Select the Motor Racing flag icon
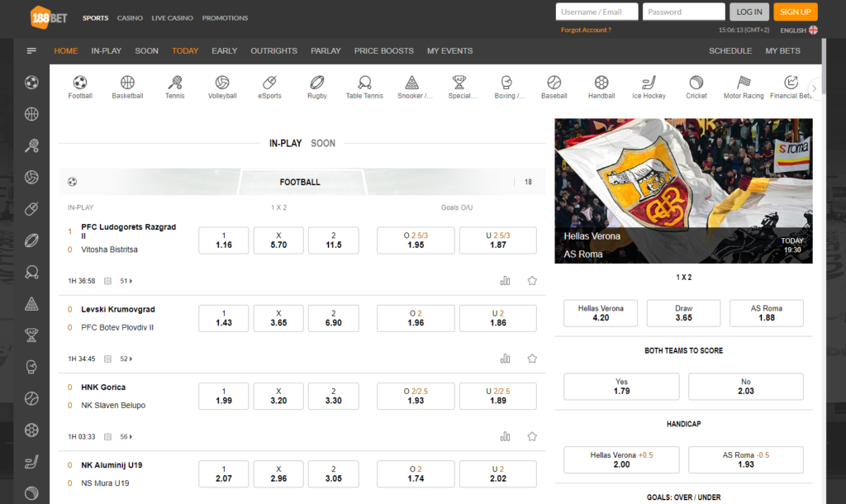846x504 pixels. coord(744,83)
